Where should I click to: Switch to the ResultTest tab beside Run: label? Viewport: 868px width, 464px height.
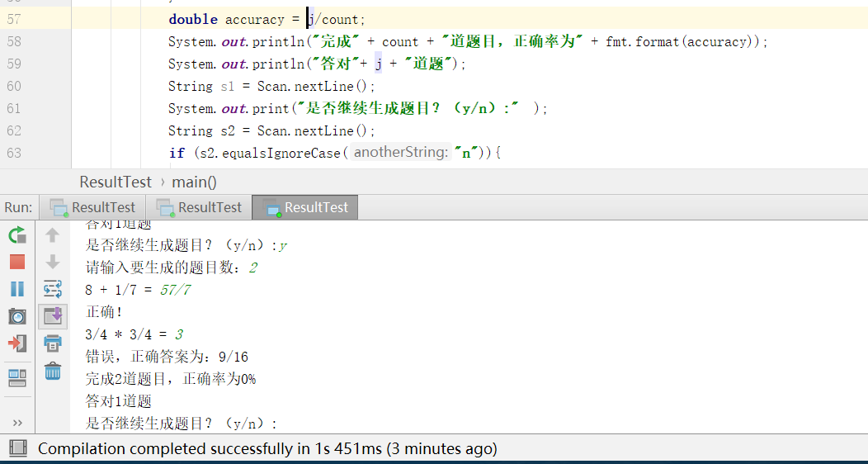click(x=92, y=207)
